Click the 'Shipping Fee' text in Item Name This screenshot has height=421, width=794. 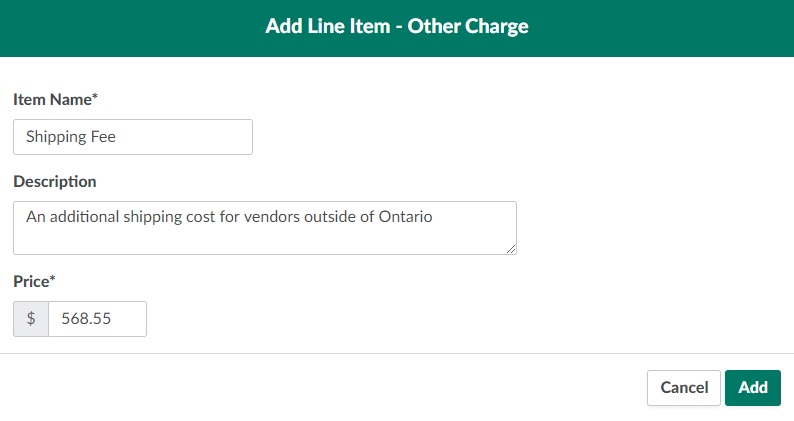coord(71,138)
